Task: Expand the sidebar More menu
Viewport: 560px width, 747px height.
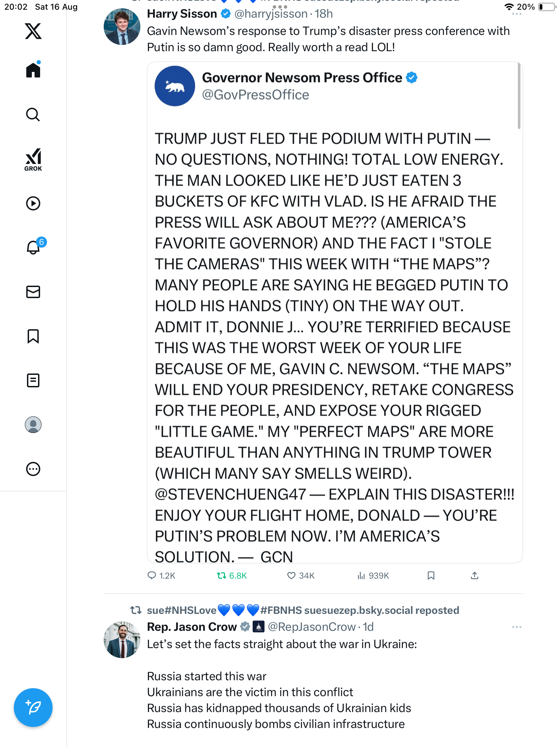Action: (x=33, y=469)
